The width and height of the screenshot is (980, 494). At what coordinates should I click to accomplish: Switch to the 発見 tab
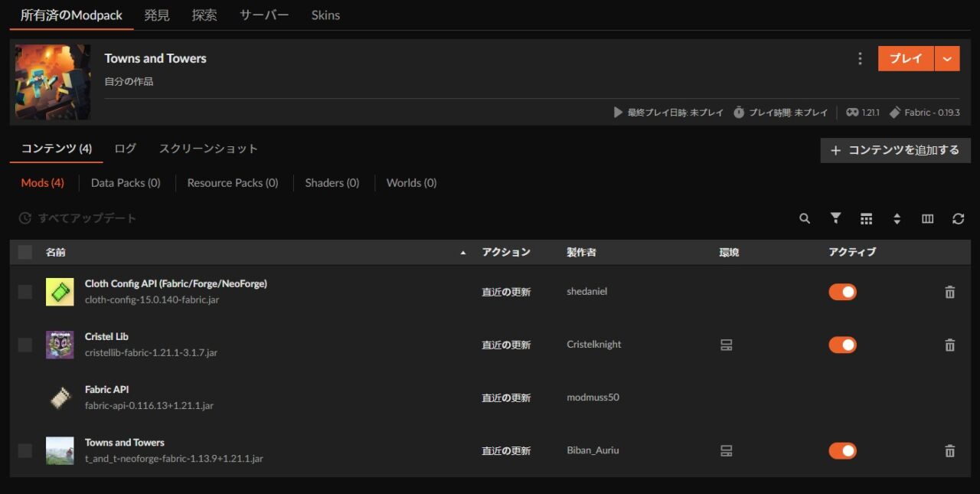[x=157, y=15]
